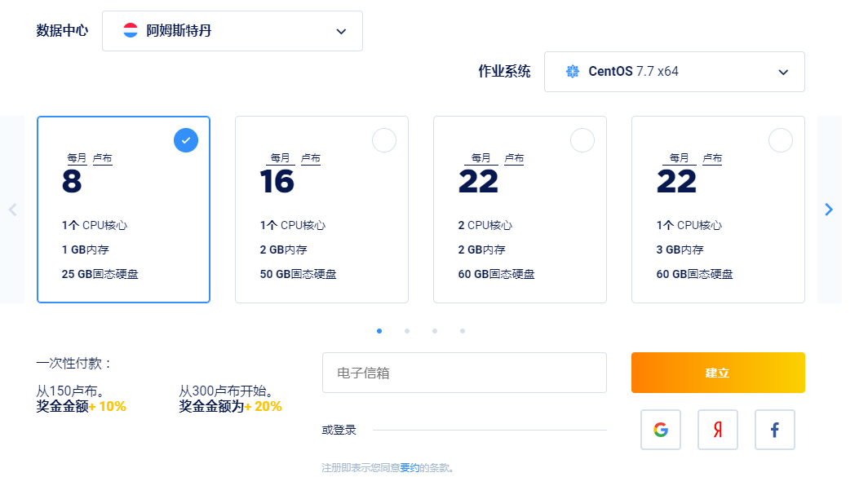
Task: Open the data center dropdown
Action: [232, 31]
